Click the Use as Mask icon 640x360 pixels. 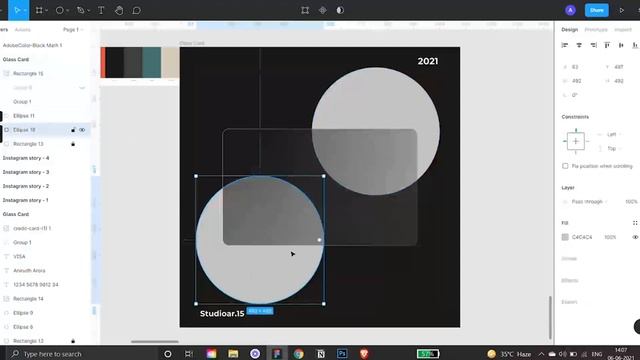tap(340, 10)
